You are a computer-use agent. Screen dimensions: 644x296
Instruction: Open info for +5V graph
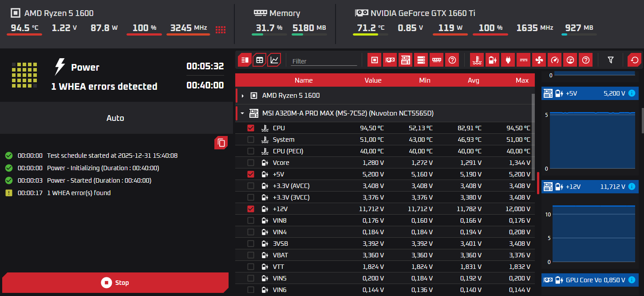click(x=632, y=93)
